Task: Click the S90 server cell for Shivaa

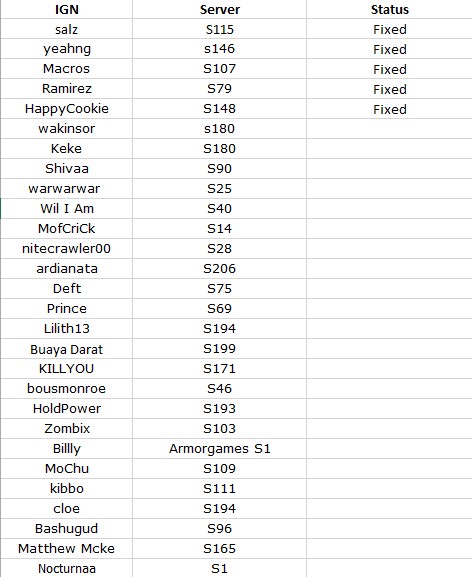Action: tap(219, 169)
